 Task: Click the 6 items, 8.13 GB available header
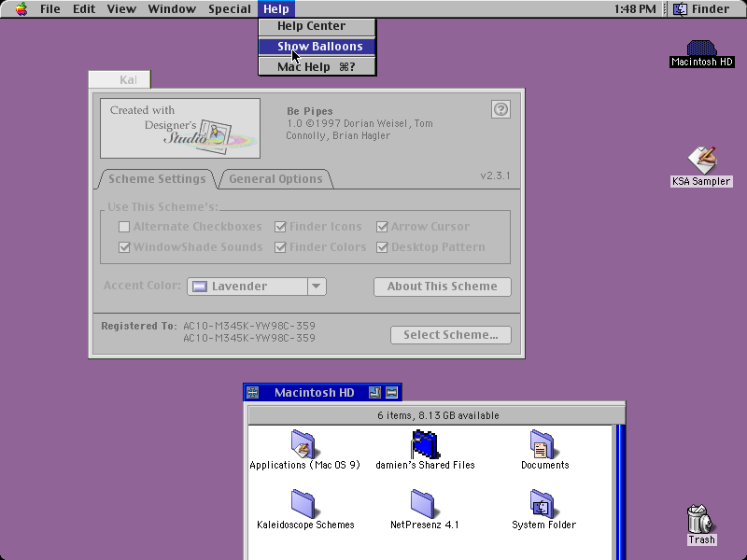[x=437, y=415]
